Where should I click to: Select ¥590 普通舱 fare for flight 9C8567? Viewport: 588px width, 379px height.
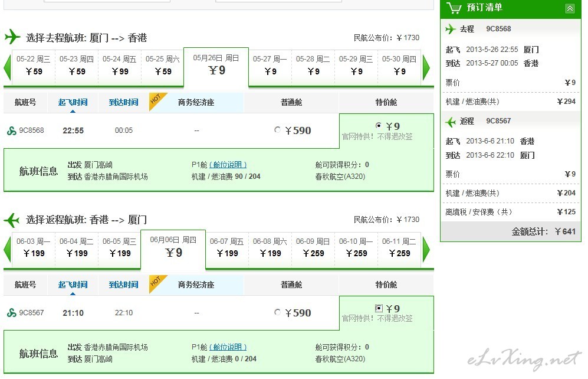[x=277, y=312]
